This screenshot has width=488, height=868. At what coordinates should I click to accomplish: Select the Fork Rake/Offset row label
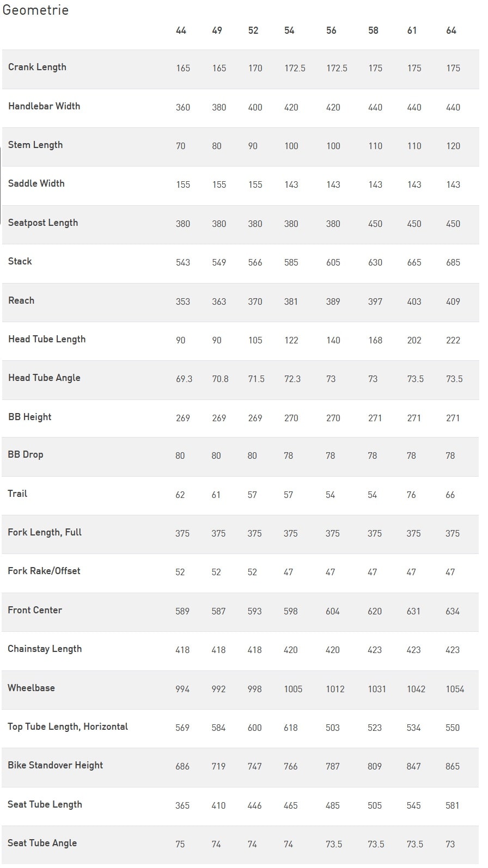pyautogui.click(x=44, y=571)
